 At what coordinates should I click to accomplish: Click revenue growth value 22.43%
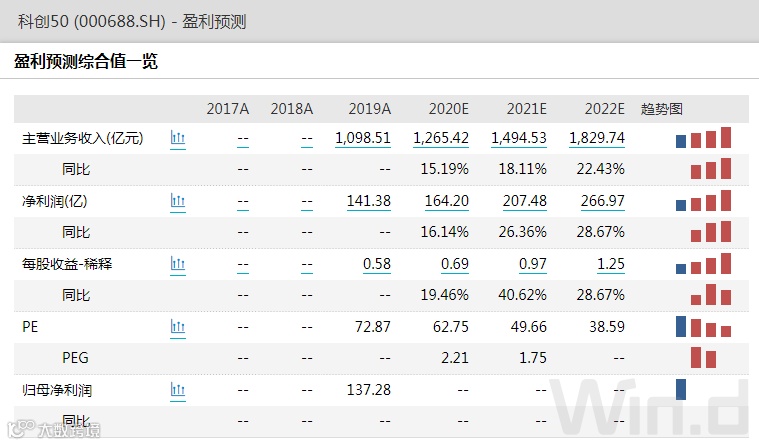tap(600, 169)
